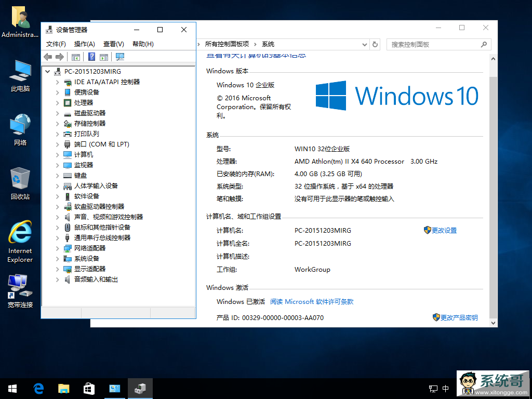Expand the 端口 (COM 和 LPT) node

click(x=57, y=144)
